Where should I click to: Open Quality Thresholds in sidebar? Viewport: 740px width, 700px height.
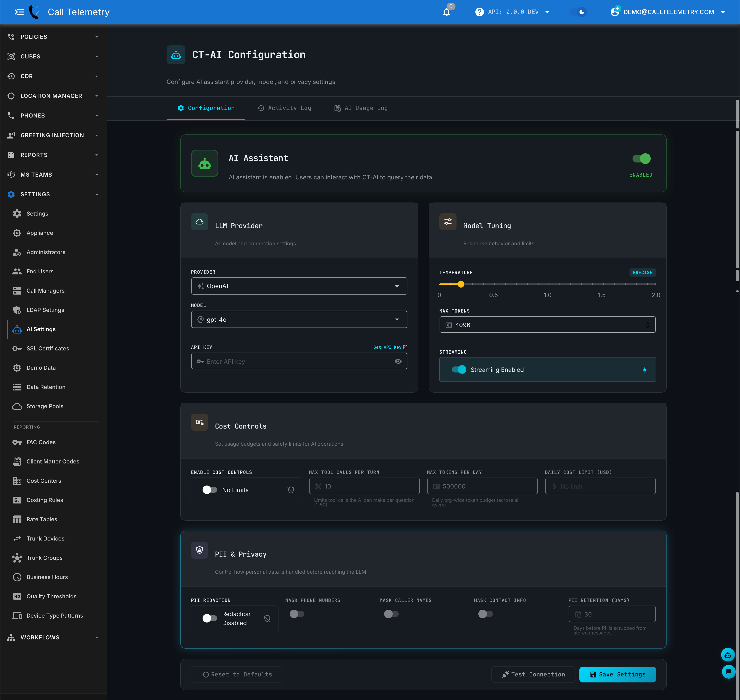tap(53, 596)
